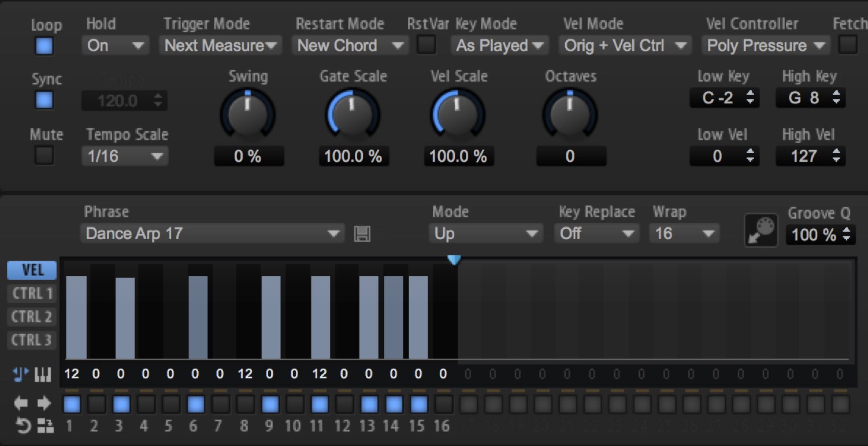
Task: Switch to the CTRL 2 tab
Action: click(x=32, y=317)
